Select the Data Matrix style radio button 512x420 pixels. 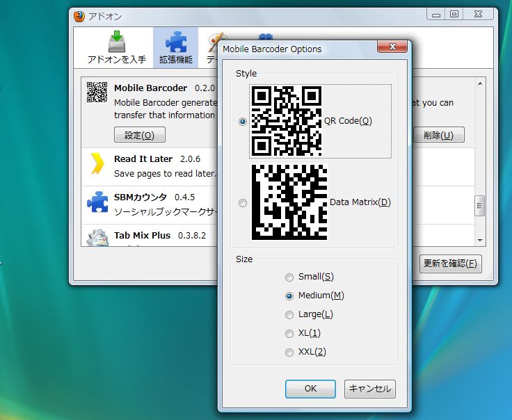242,203
